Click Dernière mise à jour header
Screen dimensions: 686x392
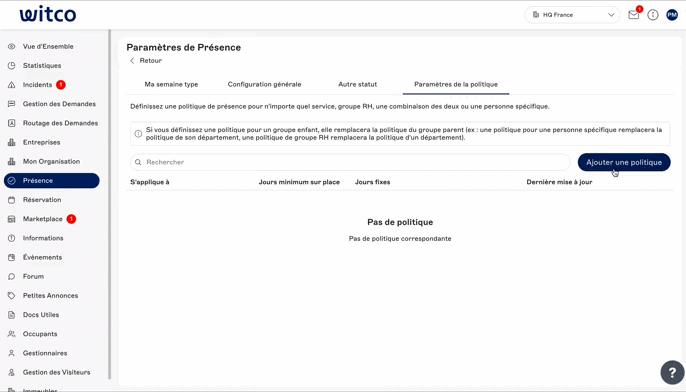pos(559,182)
